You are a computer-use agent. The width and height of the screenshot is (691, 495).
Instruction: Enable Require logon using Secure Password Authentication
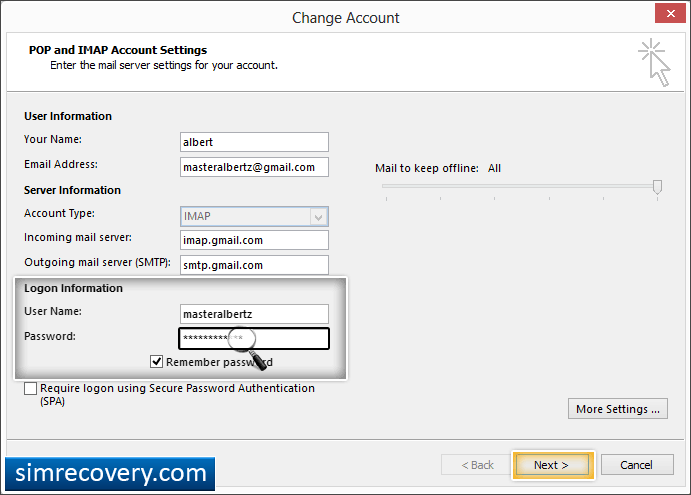(30, 389)
